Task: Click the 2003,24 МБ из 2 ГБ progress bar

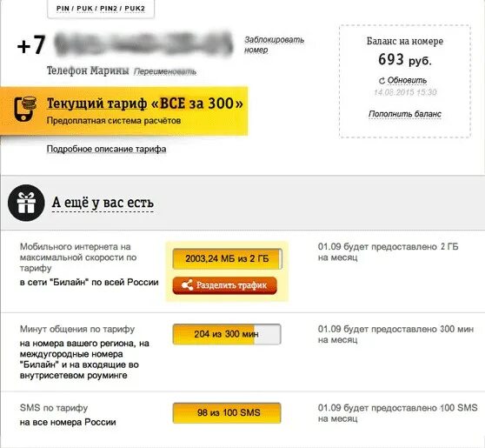Action: point(228,258)
